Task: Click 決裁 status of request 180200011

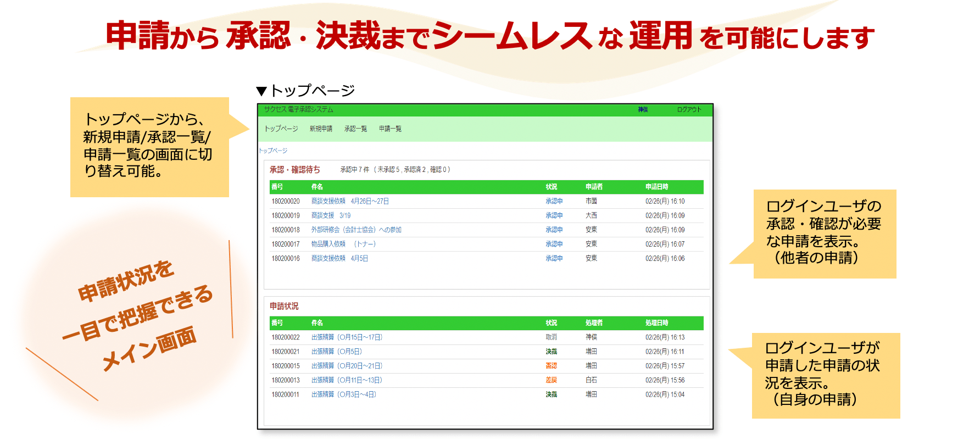Action: (551, 394)
